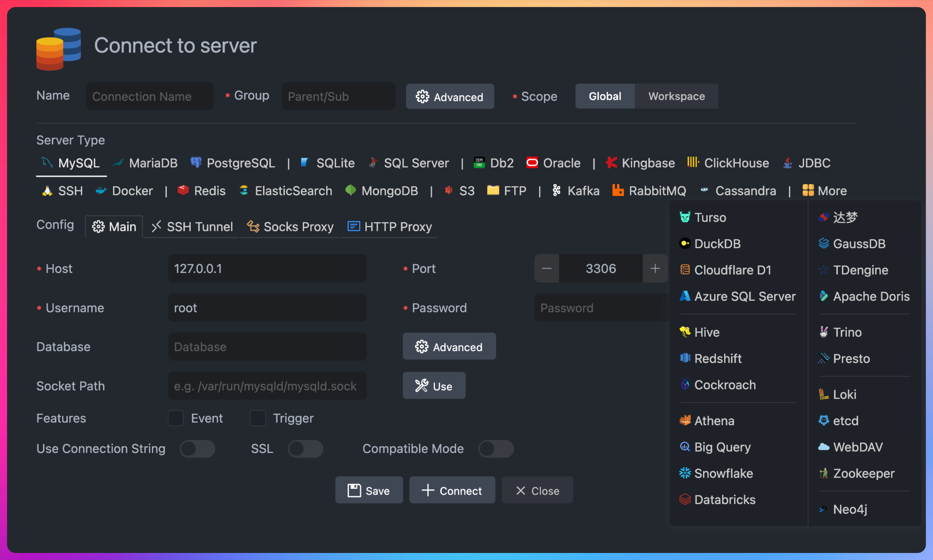Switch to the SSH Tunnel tab
Image resolution: width=933 pixels, height=560 pixels.
192,227
